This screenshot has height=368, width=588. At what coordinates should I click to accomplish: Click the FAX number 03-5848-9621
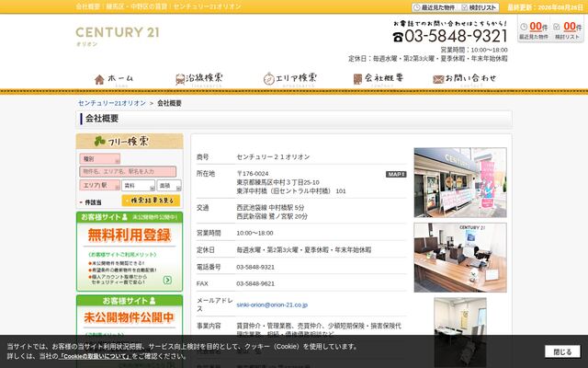[x=255, y=283]
